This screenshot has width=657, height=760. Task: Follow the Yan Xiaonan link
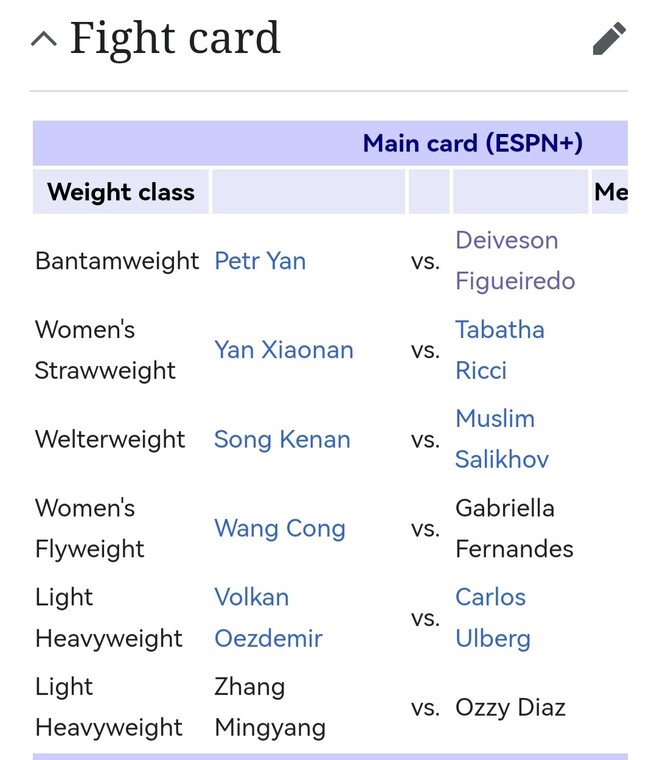284,350
